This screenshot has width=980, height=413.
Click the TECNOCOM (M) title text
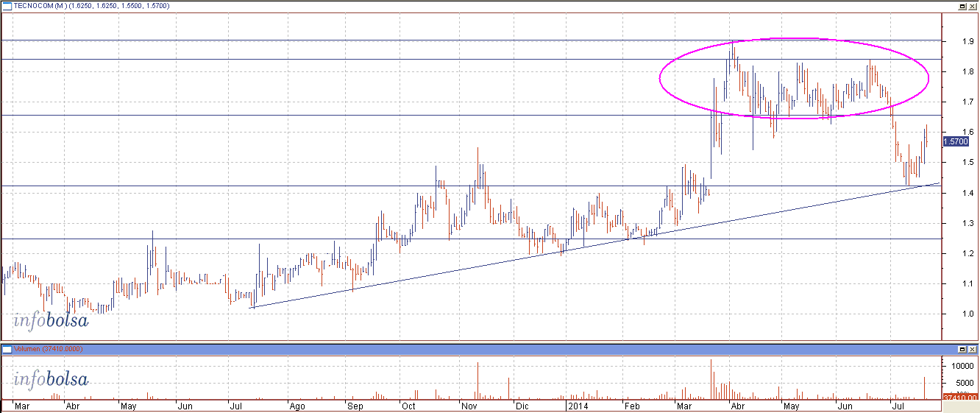(40, 6)
